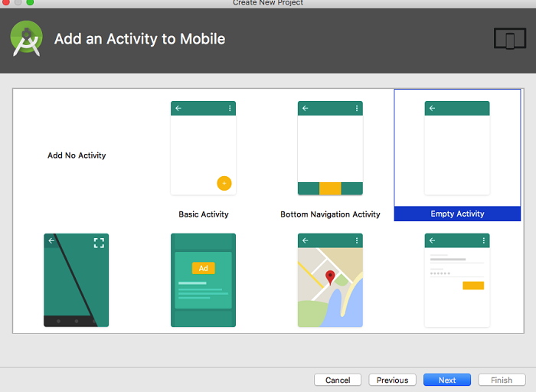Click the back arrow in Empty Activity preview
The image size is (536, 392).
pyautogui.click(x=433, y=109)
